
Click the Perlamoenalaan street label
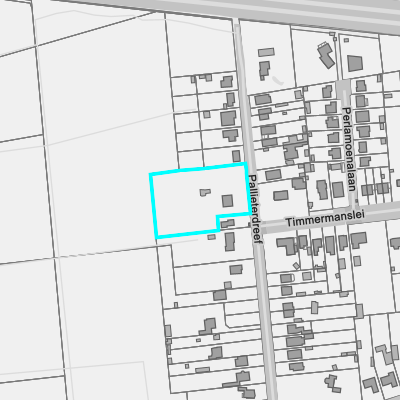click(x=348, y=149)
